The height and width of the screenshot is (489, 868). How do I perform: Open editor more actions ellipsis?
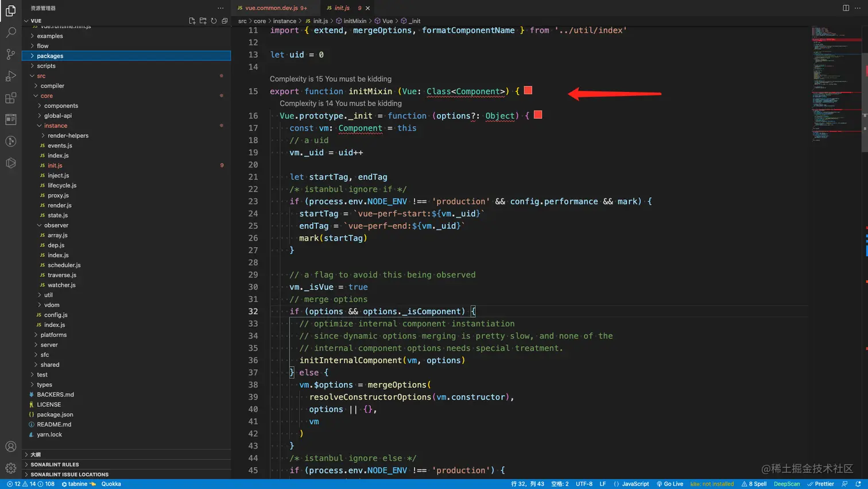click(x=858, y=8)
